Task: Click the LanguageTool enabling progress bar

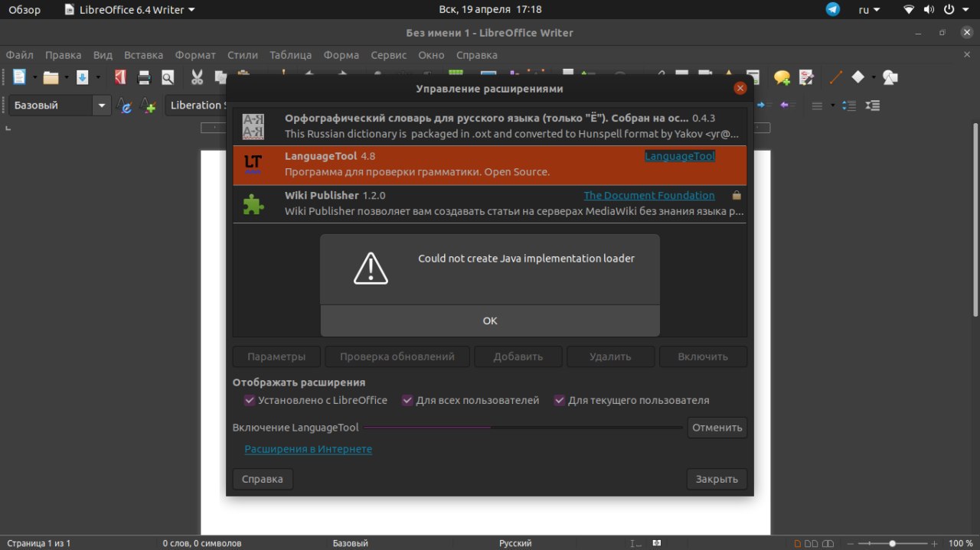Action: pyautogui.click(x=523, y=428)
